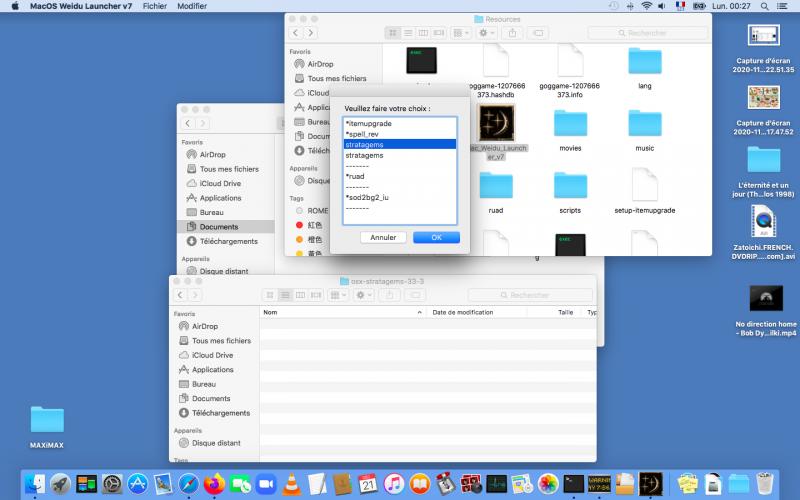Go back in the Resources window
The image size is (800, 500).
click(x=295, y=33)
